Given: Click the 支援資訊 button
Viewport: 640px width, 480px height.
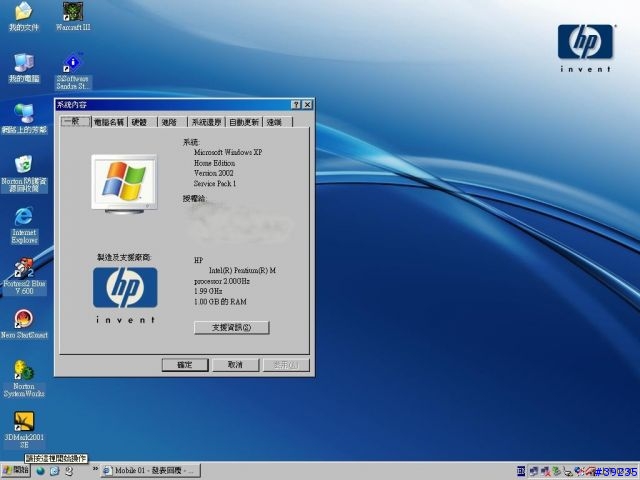Looking at the screenshot, I should point(231,327).
